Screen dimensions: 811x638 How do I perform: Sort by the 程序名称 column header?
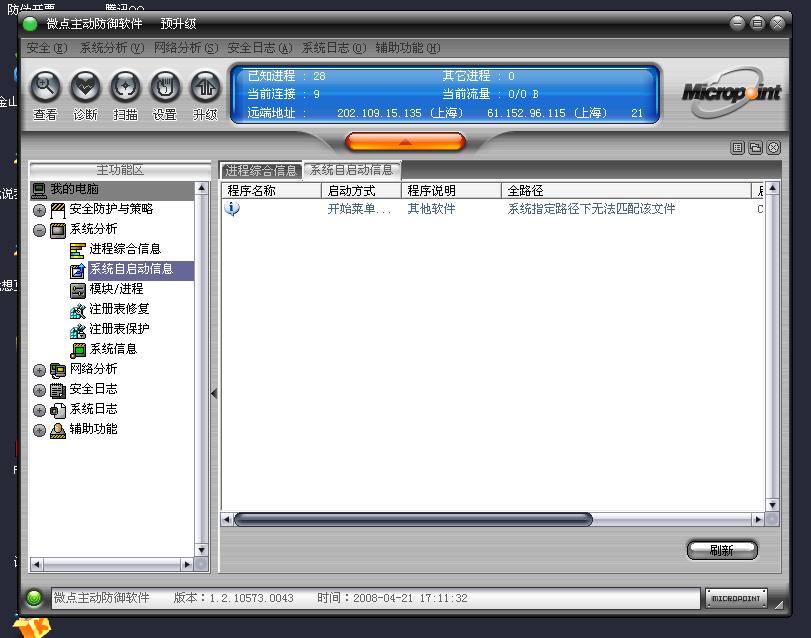[272, 191]
